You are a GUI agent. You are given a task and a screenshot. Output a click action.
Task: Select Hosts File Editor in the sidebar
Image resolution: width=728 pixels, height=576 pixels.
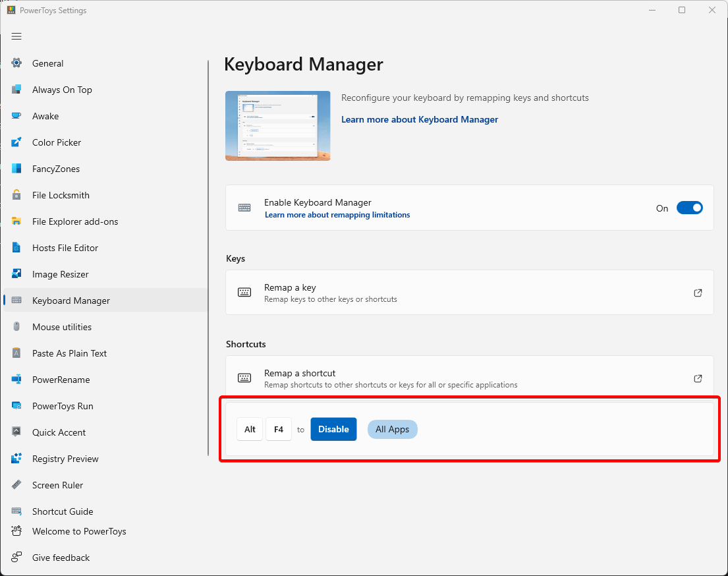[x=105, y=248]
